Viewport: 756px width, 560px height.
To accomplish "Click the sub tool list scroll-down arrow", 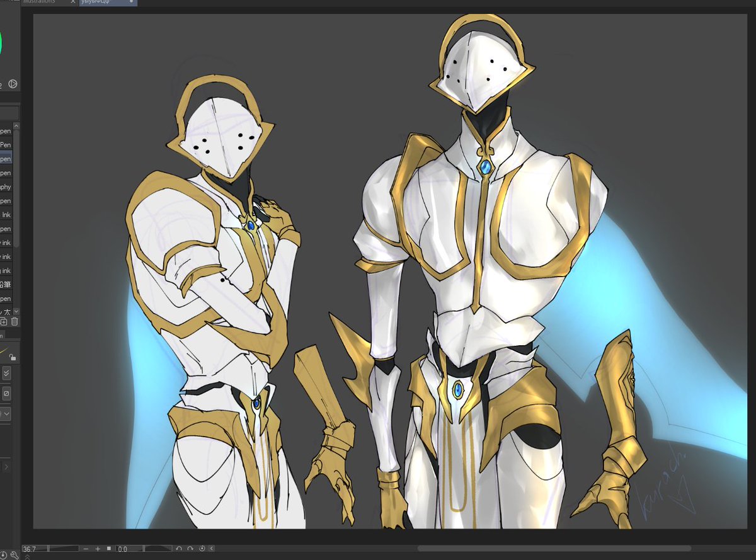I will (x=16, y=311).
